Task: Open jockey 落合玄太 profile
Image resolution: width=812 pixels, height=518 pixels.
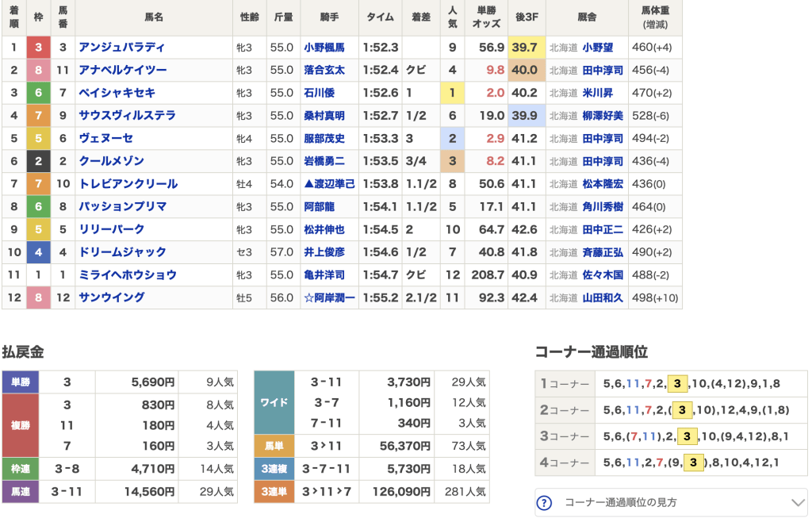Action: pyautogui.click(x=324, y=71)
